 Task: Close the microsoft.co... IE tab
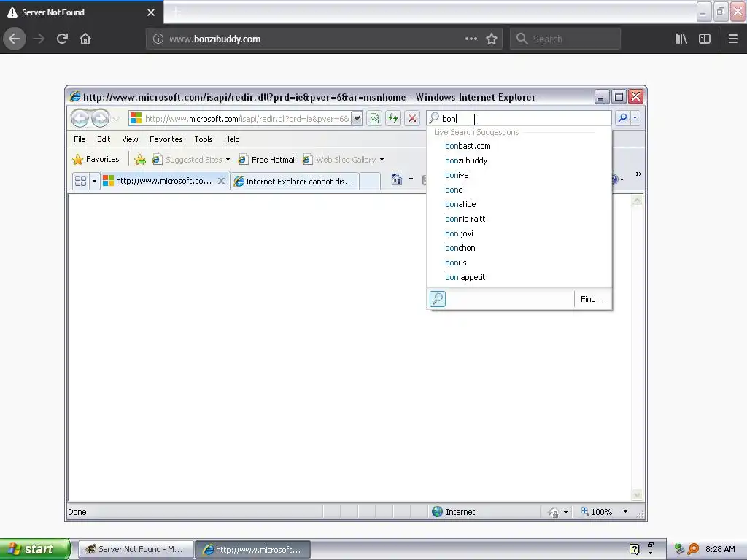pyautogui.click(x=221, y=181)
